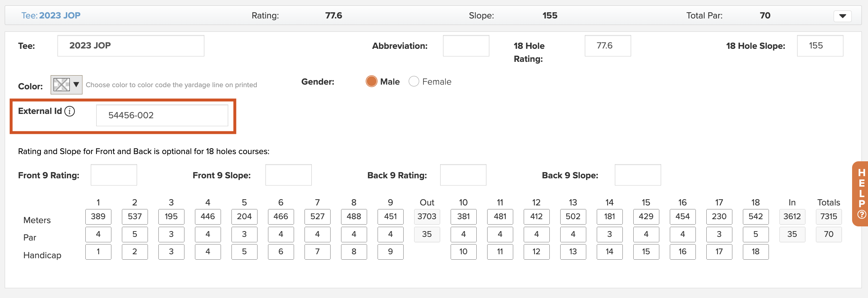
Task: Open the orange HELP side tab
Action: point(861,194)
